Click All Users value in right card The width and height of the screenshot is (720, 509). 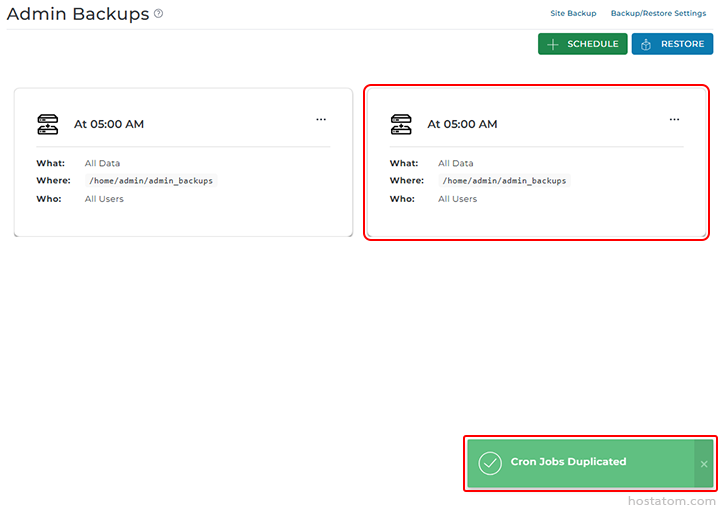coord(457,199)
